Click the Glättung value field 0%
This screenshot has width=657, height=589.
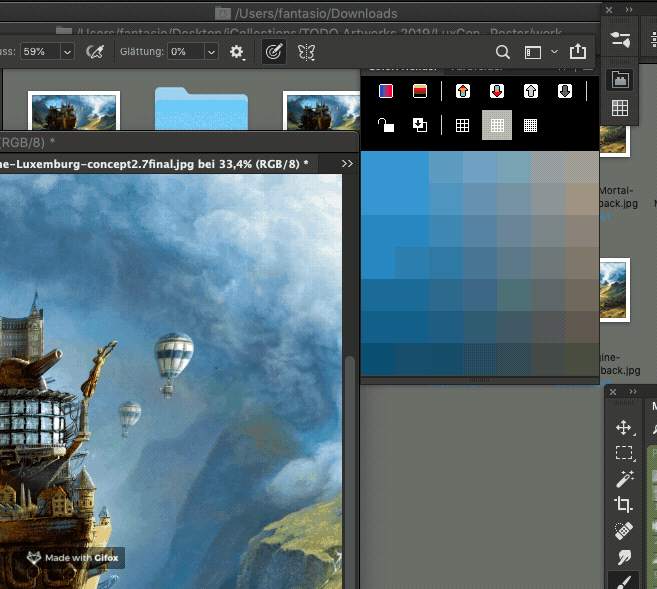186,52
